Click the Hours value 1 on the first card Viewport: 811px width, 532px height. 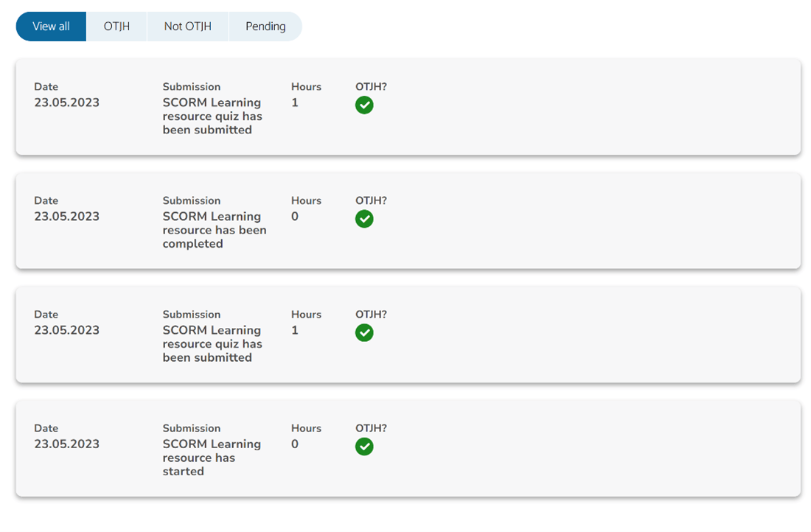point(295,102)
